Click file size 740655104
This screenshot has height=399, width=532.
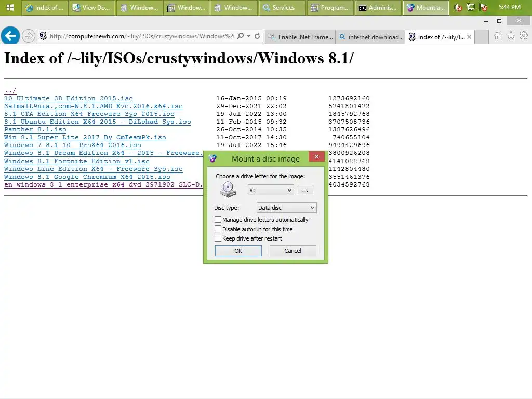click(351, 137)
